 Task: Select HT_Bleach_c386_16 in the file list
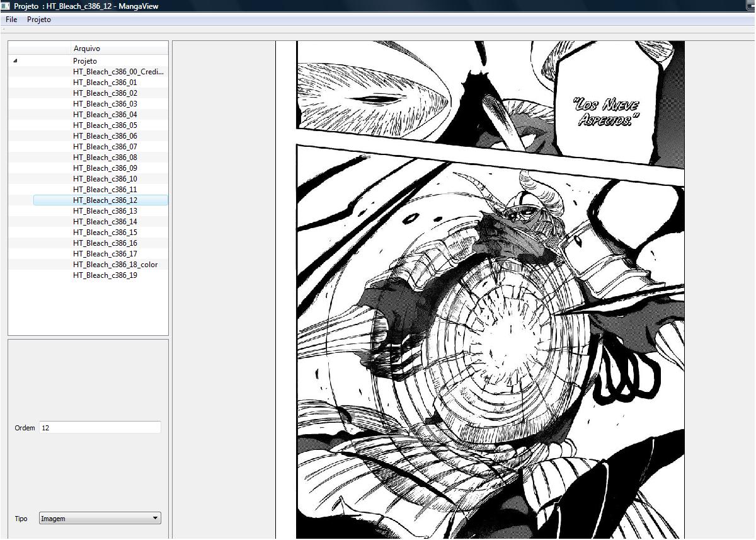pyautogui.click(x=105, y=243)
